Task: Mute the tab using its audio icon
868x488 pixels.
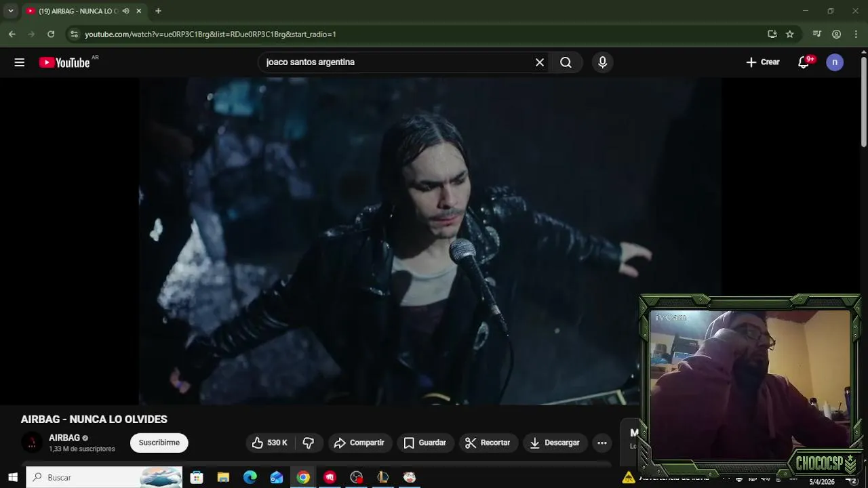Action: coord(125,11)
